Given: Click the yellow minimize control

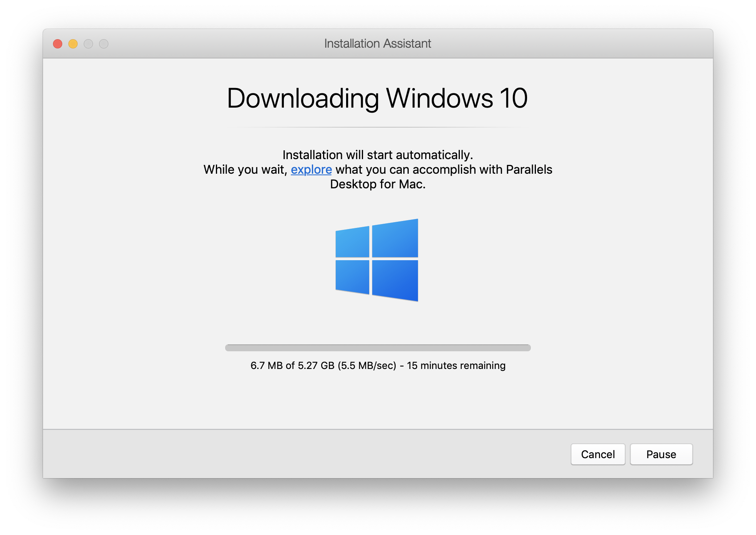Looking at the screenshot, I should (x=73, y=43).
